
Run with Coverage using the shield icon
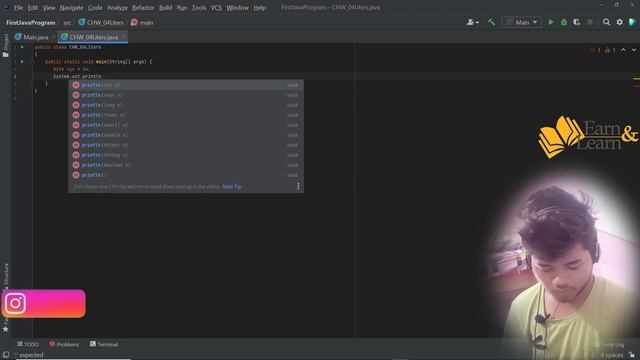click(x=577, y=22)
